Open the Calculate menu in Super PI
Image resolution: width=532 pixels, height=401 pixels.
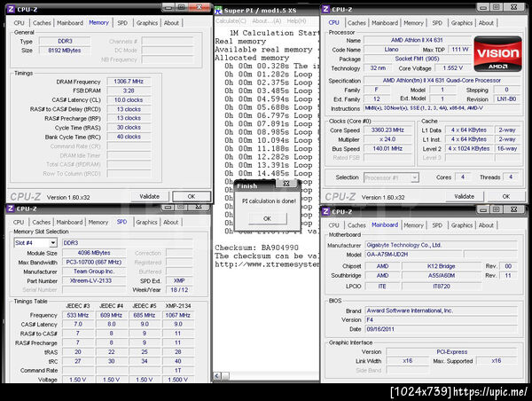[x=231, y=21]
